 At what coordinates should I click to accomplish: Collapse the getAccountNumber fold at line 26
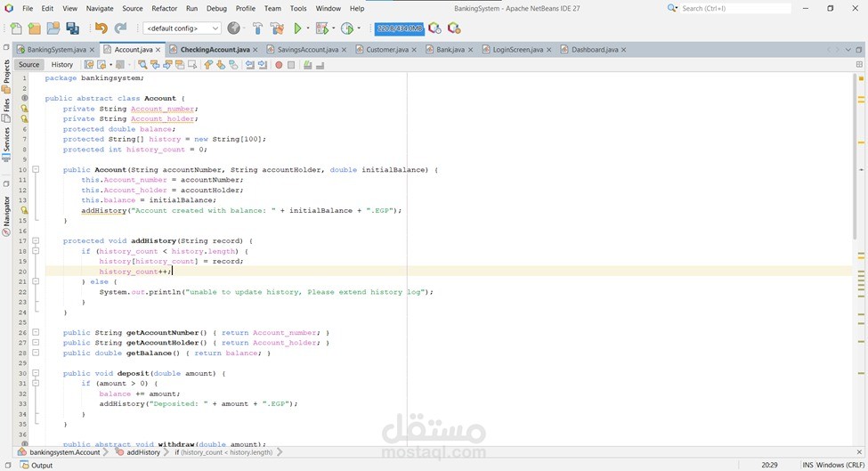(x=36, y=332)
